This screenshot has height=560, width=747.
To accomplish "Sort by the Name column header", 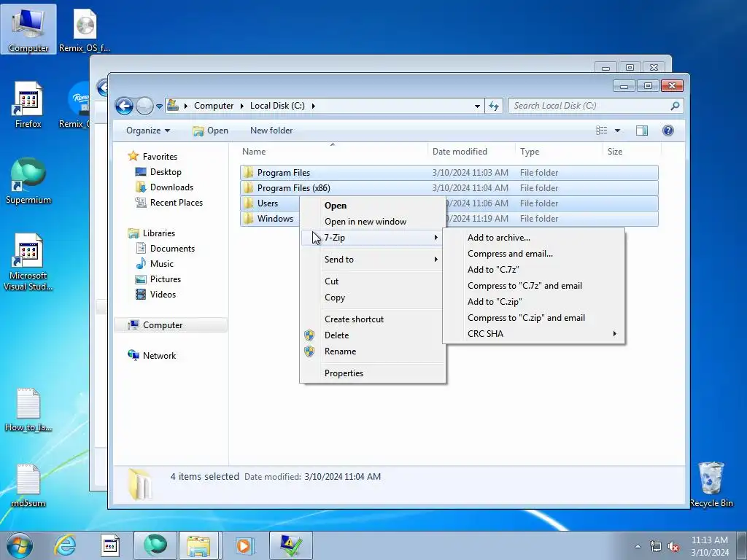I will (x=254, y=152).
